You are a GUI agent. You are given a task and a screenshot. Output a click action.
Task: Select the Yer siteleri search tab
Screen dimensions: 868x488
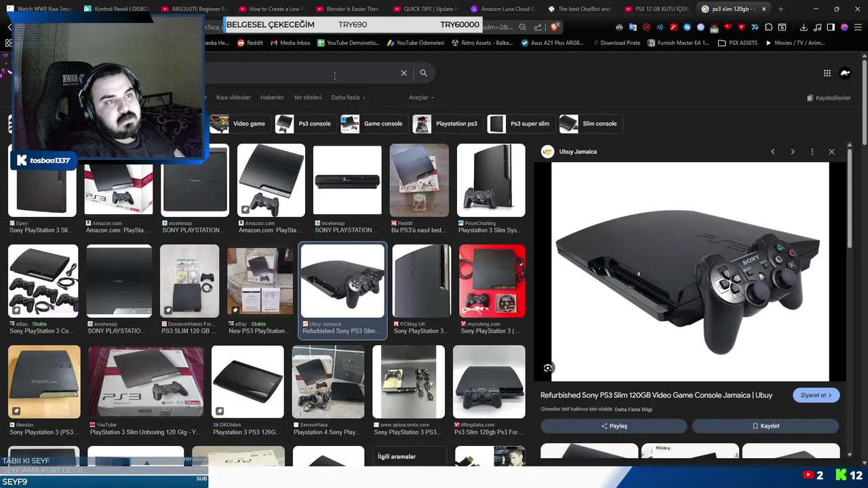point(307,98)
